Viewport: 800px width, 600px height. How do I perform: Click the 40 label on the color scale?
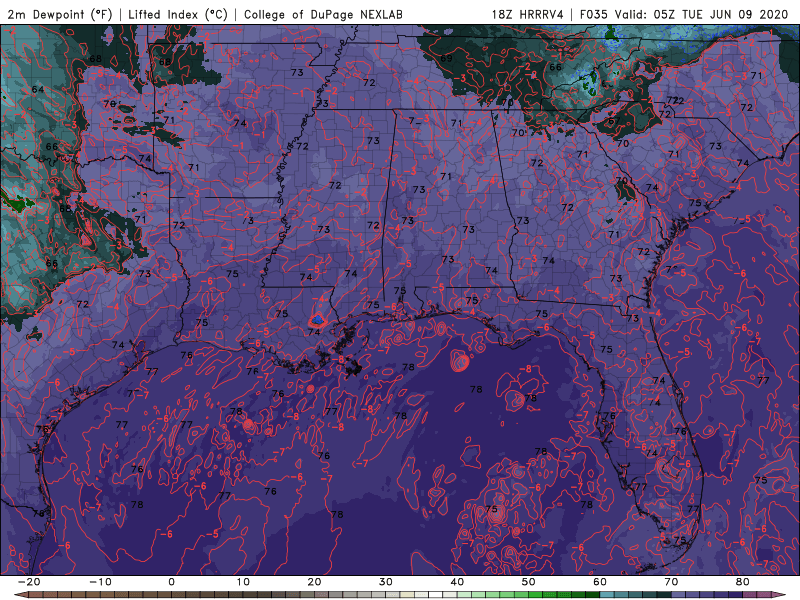click(x=457, y=582)
